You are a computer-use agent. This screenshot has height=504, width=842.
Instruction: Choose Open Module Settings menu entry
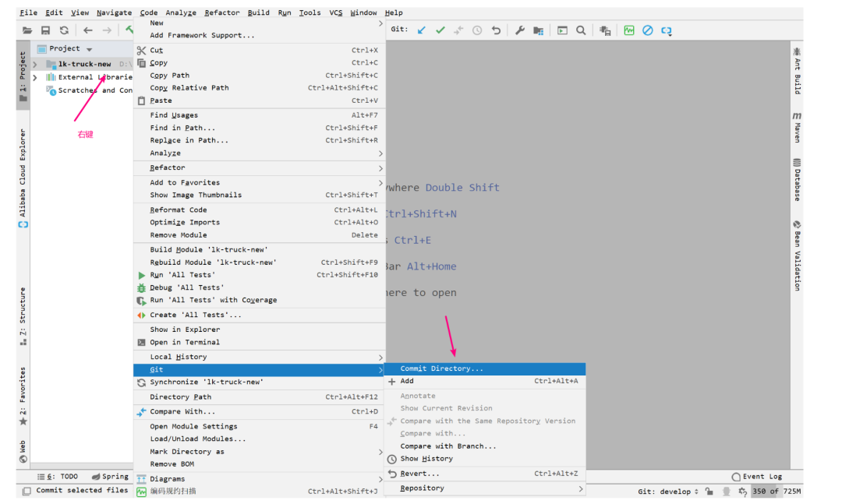(260, 427)
